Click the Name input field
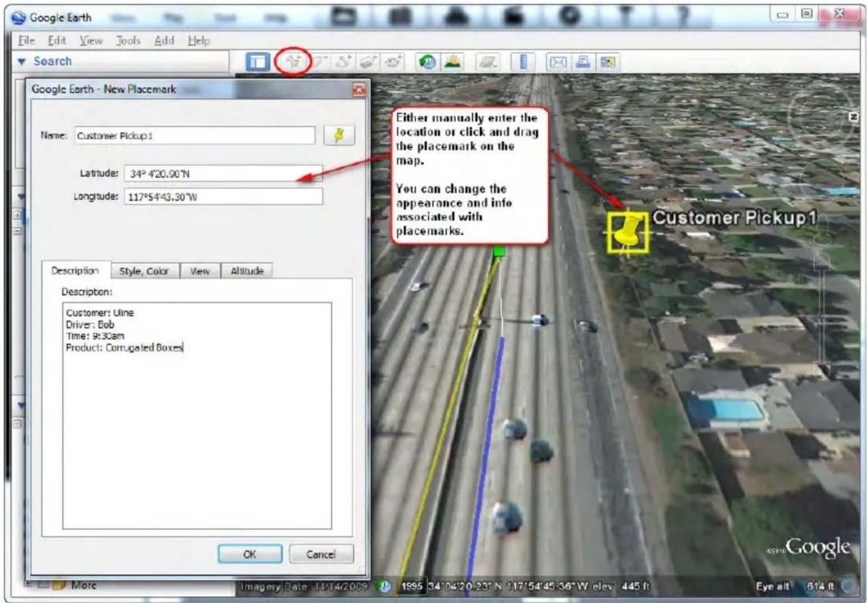Screen dimensions: 868x603 click(x=194, y=136)
